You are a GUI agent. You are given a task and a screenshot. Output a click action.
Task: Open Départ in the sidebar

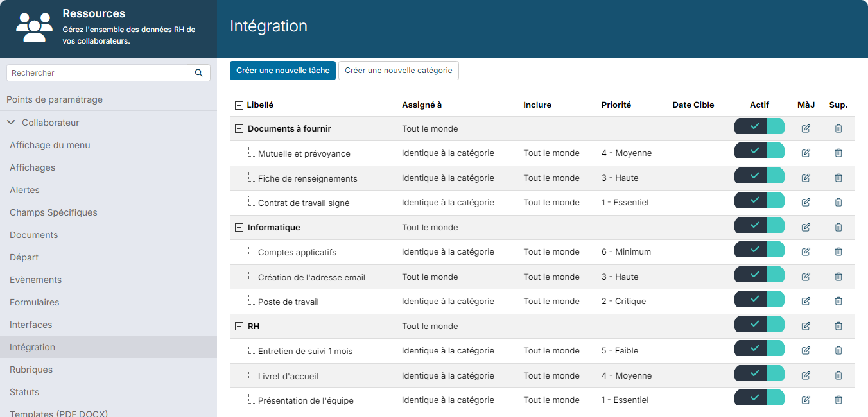[x=24, y=257]
